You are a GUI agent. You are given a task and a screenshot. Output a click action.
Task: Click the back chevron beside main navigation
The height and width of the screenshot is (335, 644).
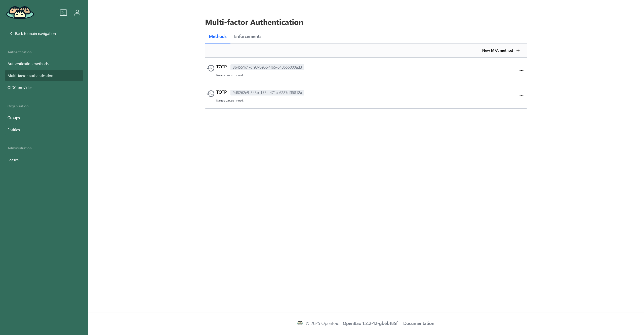11,33
